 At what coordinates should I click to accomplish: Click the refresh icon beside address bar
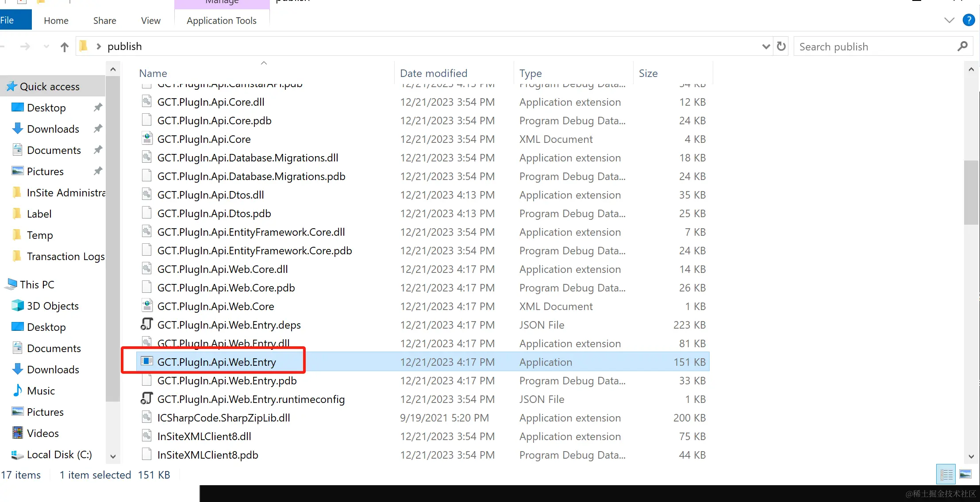[781, 46]
